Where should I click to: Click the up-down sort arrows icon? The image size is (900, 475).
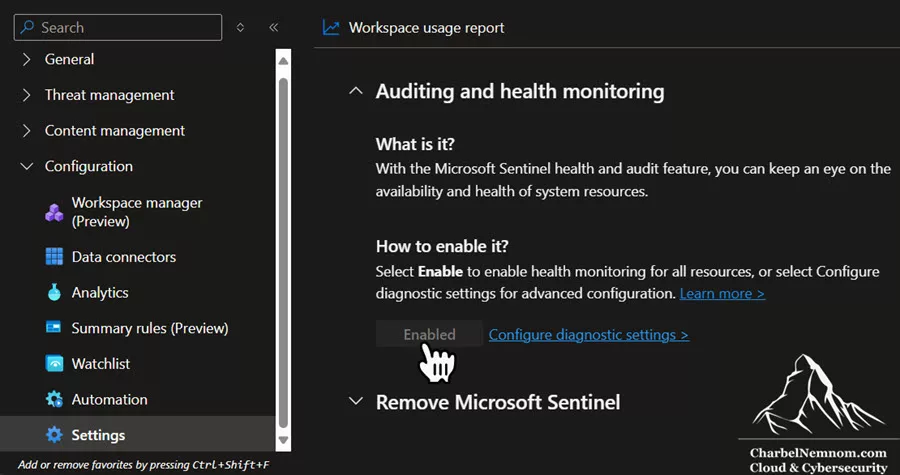click(240, 28)
